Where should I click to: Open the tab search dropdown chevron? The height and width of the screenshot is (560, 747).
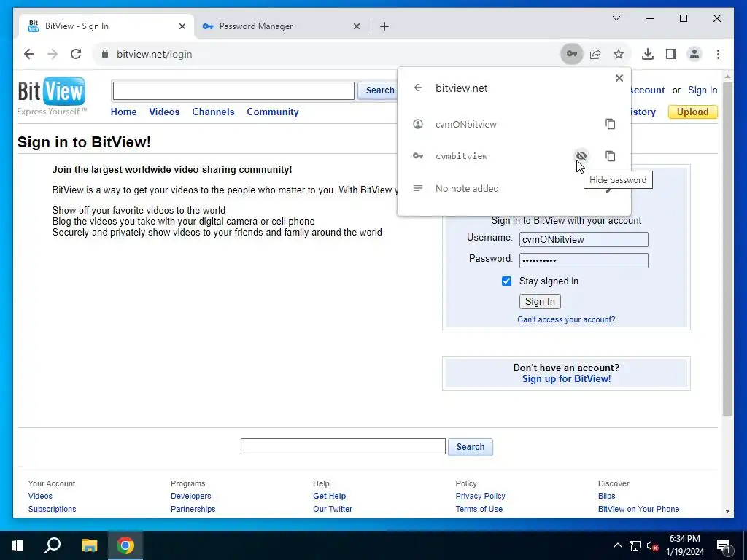coord(616,18)
